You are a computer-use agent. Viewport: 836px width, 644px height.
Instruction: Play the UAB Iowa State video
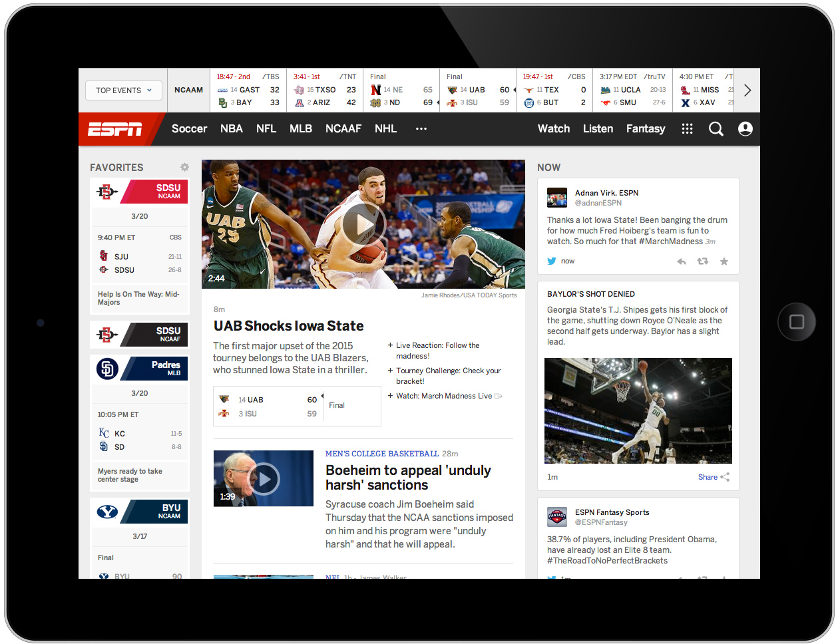pos(363,224)
